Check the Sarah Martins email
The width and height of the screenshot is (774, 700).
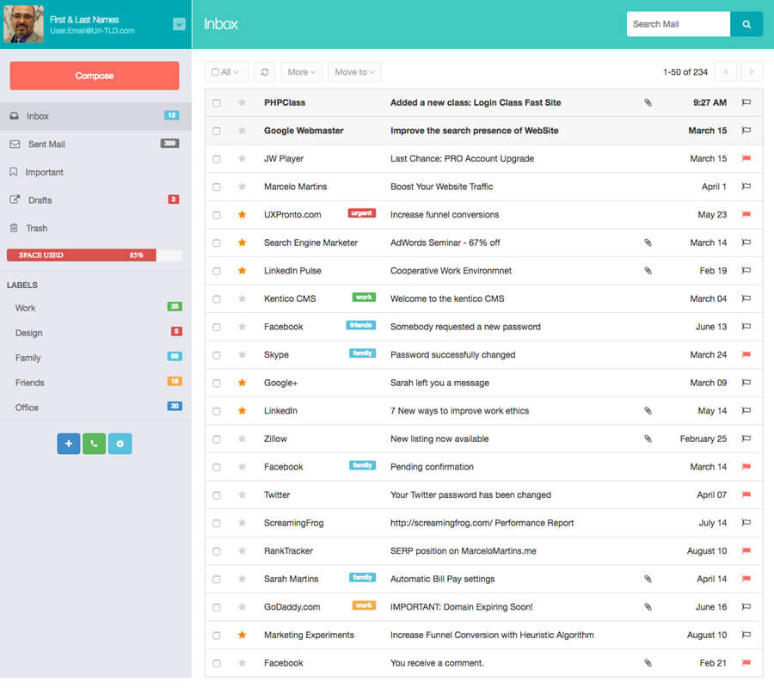pyautogui.click(x=216, y=579)
